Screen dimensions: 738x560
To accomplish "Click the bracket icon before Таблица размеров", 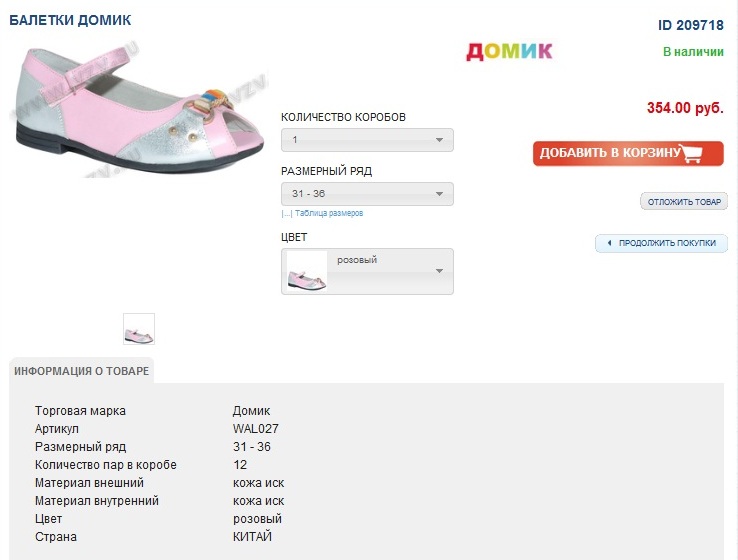I will pyautogui.click(x=286, y=214).
